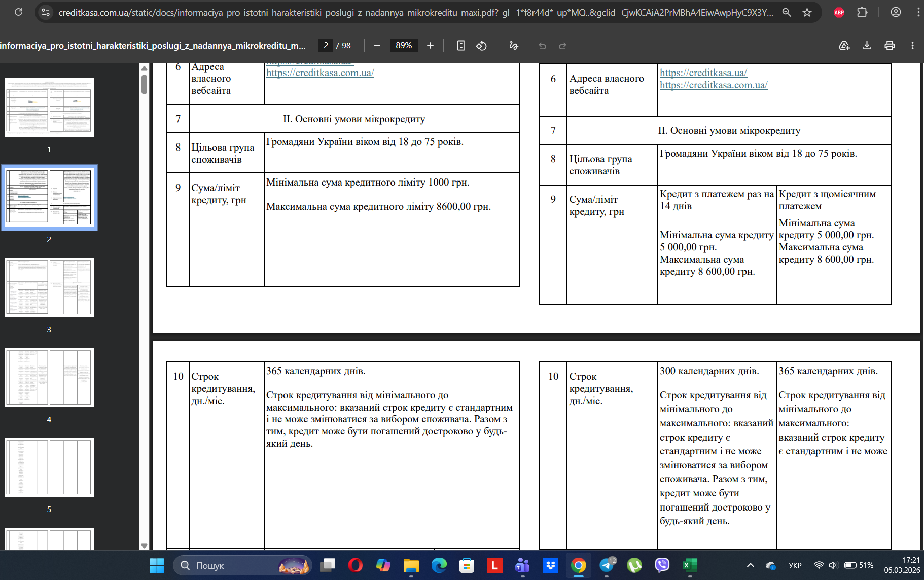Save the PDF to Google Drive
This screenshot has width=924, height=580.
point(844,46)
